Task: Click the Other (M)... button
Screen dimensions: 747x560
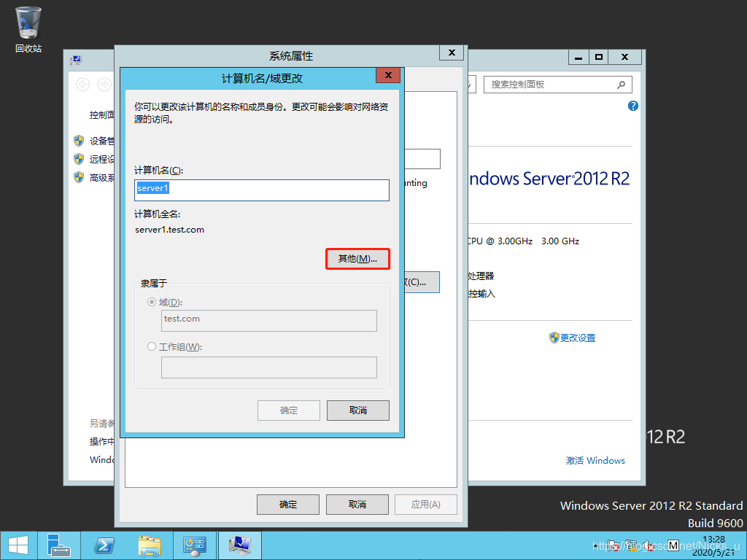Action: tap(357, 259)
